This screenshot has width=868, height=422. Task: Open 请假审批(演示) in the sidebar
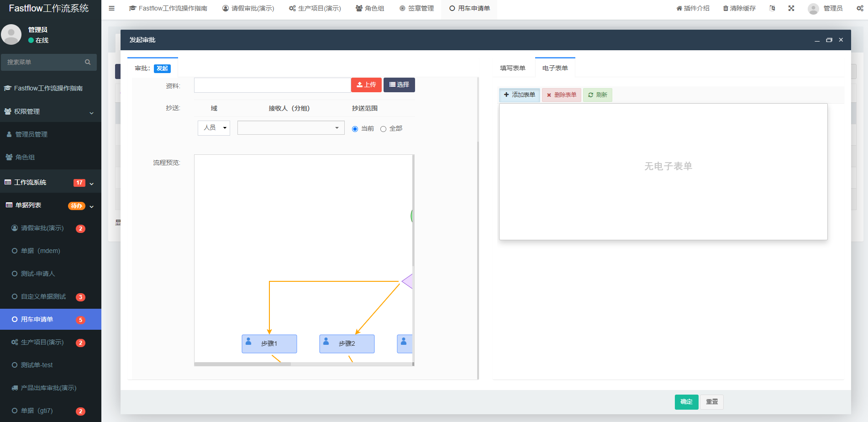[x=51, y=228]
